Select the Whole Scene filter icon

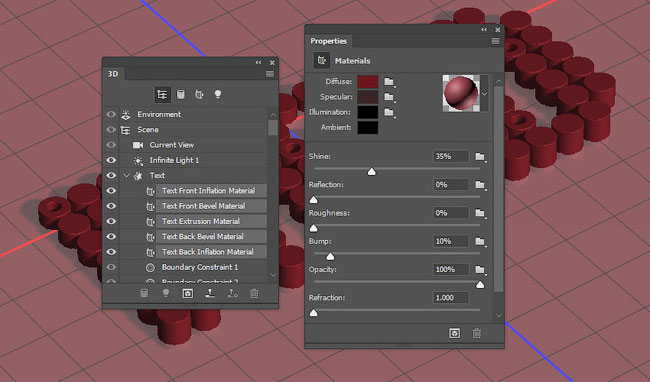click(x=162, y=94)
